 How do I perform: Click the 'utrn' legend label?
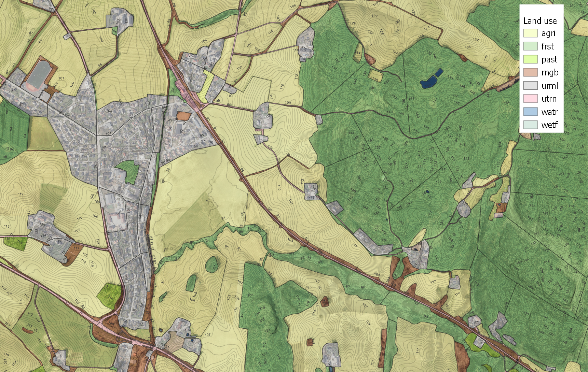click(549, 99)
